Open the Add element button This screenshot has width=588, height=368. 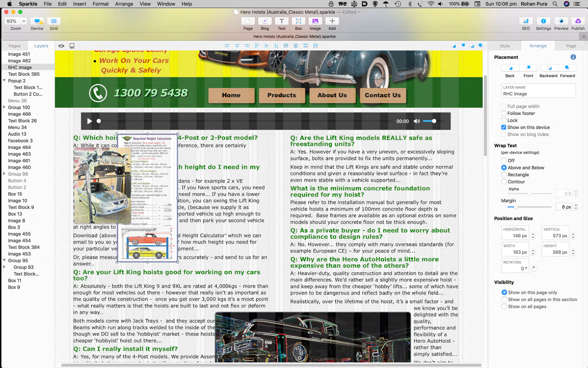[x=332, y=21]
